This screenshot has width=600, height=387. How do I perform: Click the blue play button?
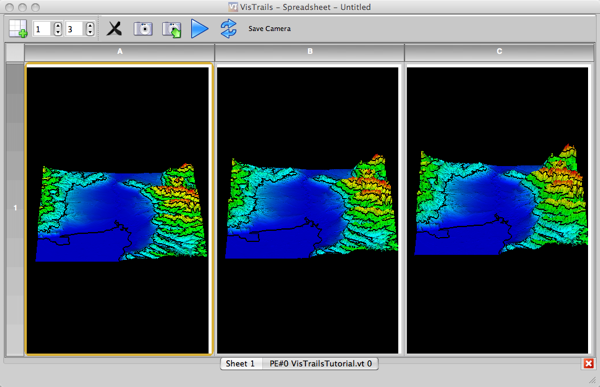coord(199,29)
